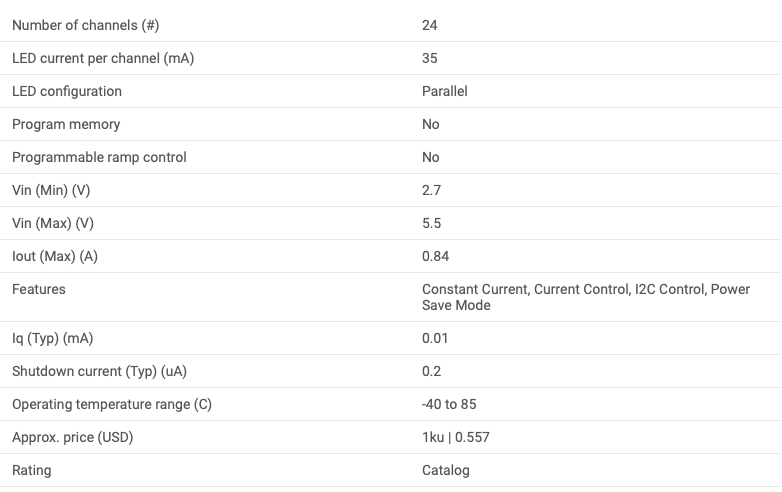Click the Iout (Max) (A) label
The image size is (782, 492).
point(55,256)
